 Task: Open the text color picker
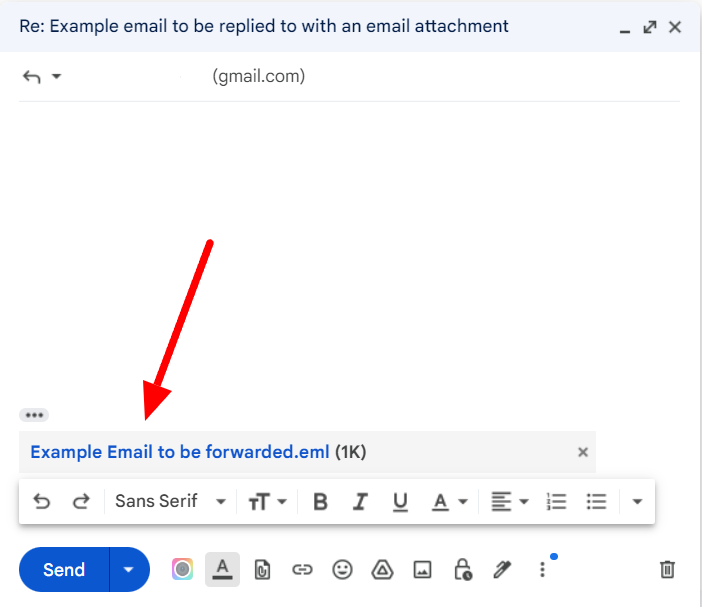point(449,502)
